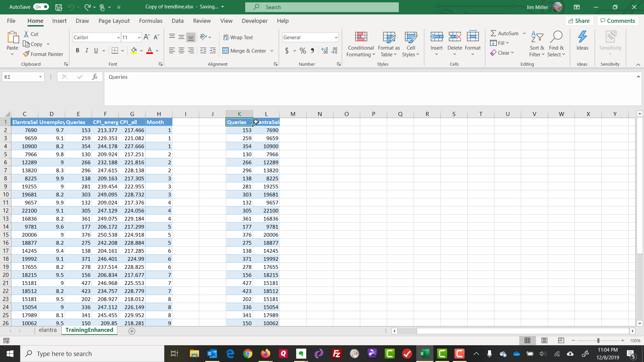Open the Ideas pane
This screenshot has height=362, width=644.
(582, 40)
